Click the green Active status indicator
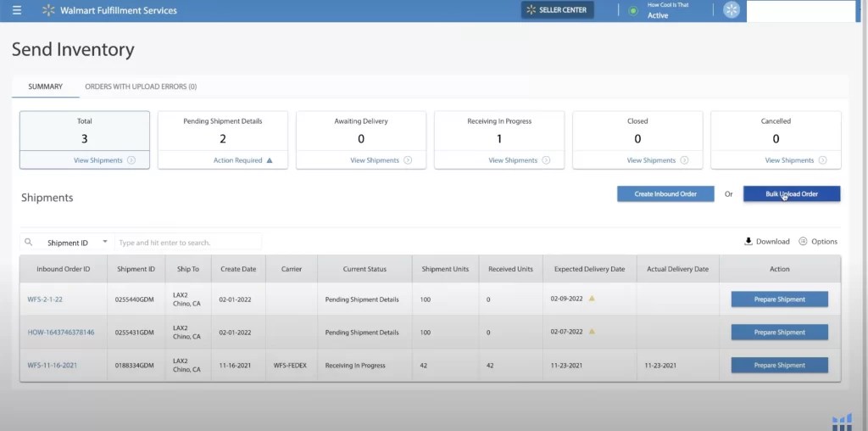 [x=633, y=10]
